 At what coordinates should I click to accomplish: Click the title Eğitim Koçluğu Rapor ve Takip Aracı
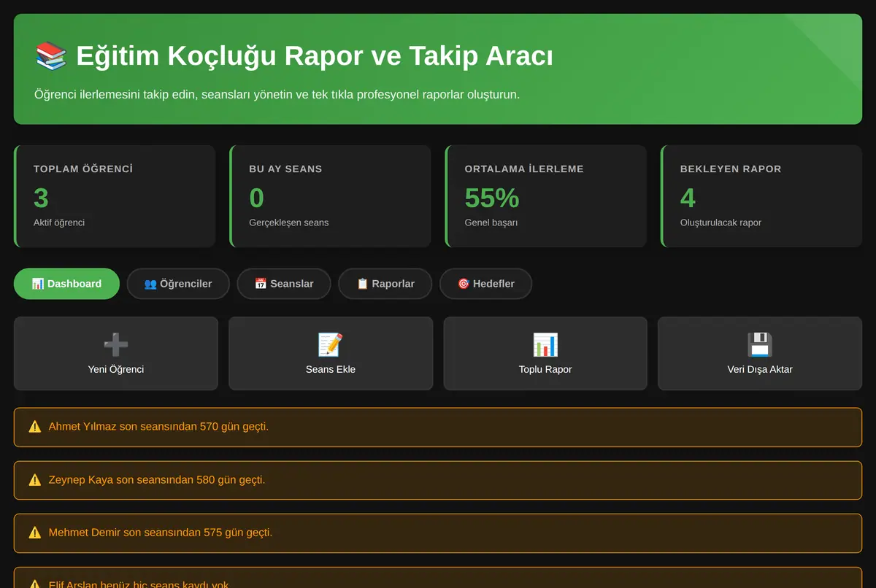[x=315, y=56]
